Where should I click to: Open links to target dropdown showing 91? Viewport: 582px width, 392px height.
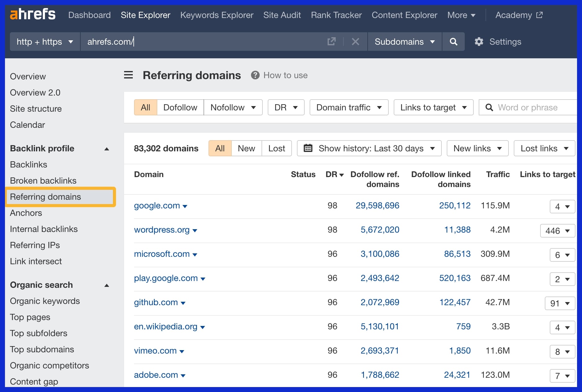tap(560, 303)
